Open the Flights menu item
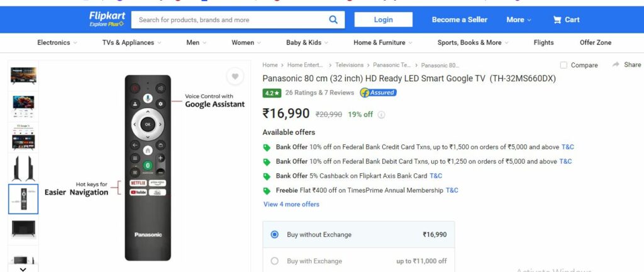Screen dimensions: 644x272 [x=543, y=43]
